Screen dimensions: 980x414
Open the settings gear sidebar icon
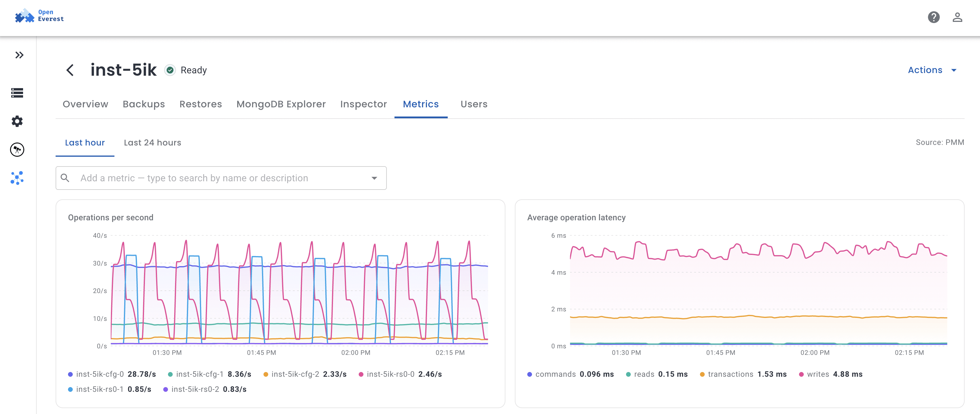point(17,121)
